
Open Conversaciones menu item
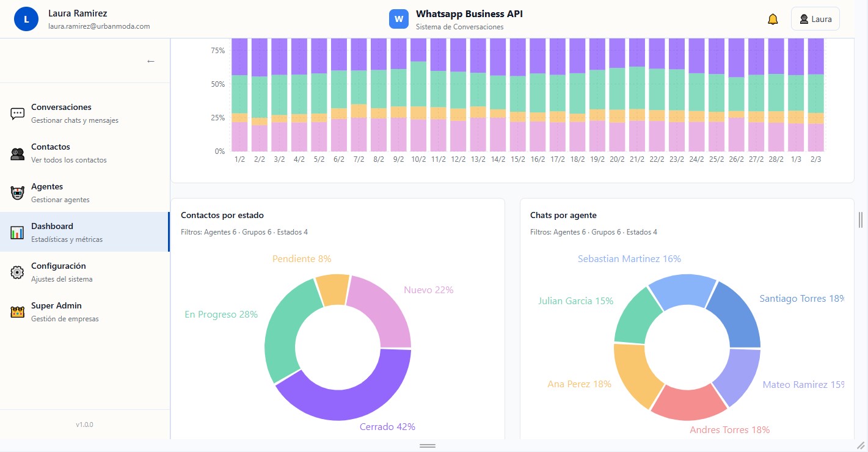point(85,113)
